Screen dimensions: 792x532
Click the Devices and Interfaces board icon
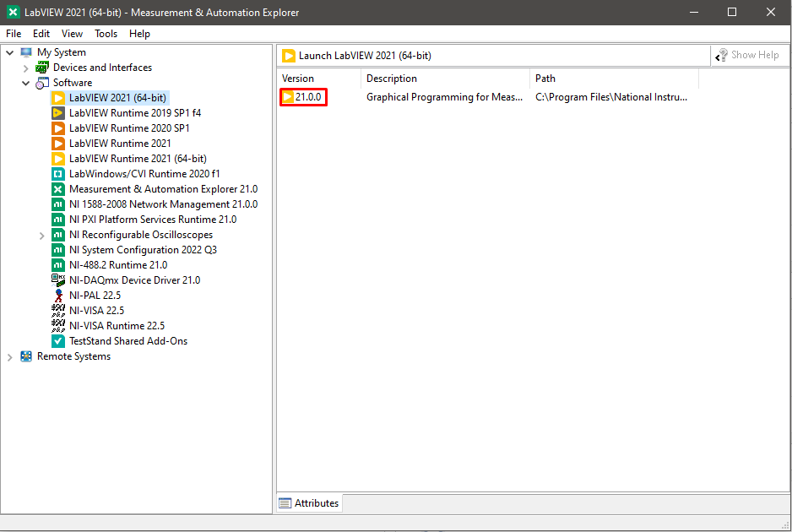(x=42, y=68)
